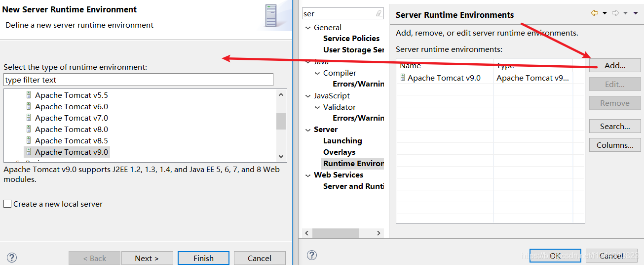Select Errors/Warnings under Compiler

(x=358, y=84)
